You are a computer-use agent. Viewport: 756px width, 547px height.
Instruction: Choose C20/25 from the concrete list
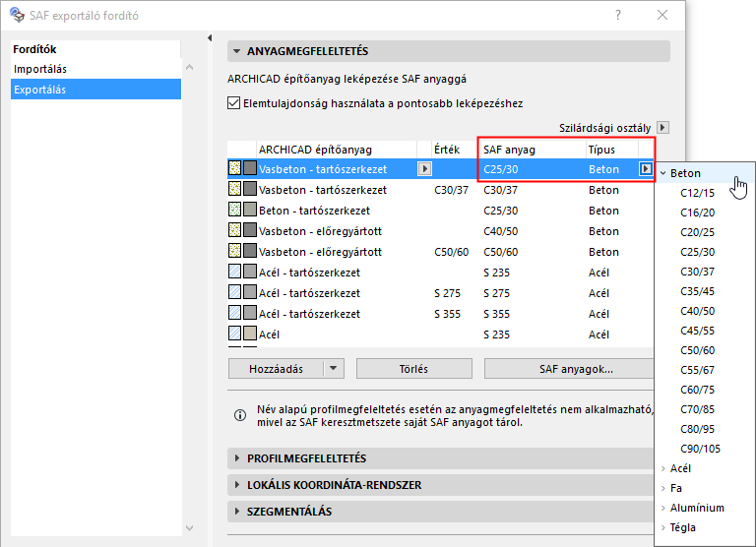tap(697, 232)
